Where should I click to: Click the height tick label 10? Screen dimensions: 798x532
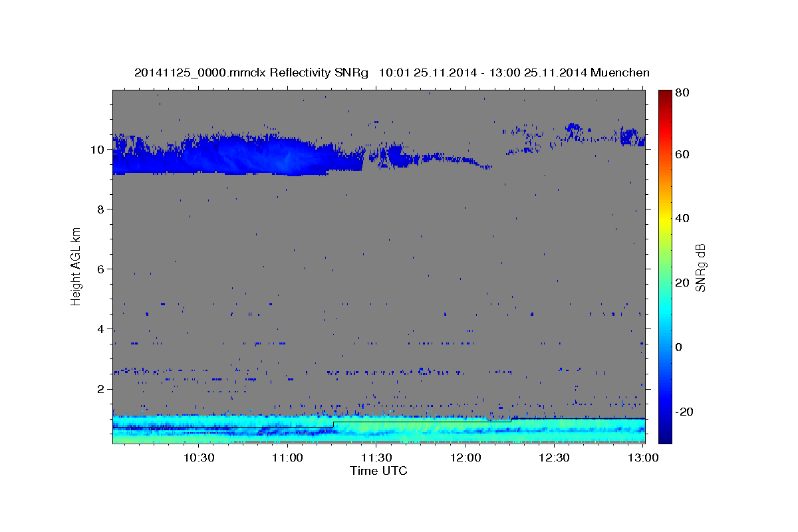99,150
